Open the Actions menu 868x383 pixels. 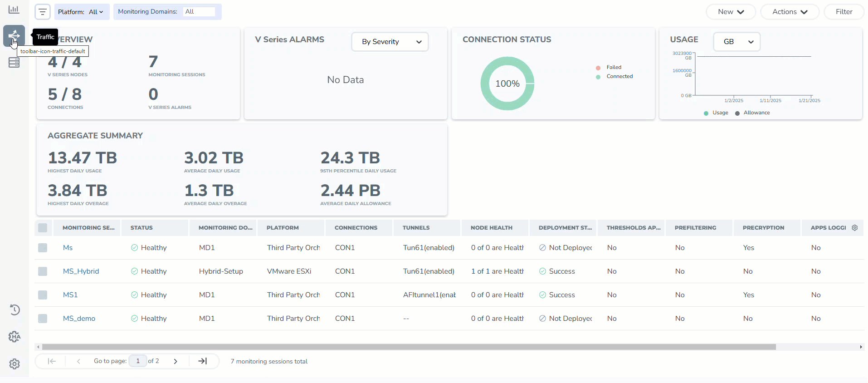point(790,12)
